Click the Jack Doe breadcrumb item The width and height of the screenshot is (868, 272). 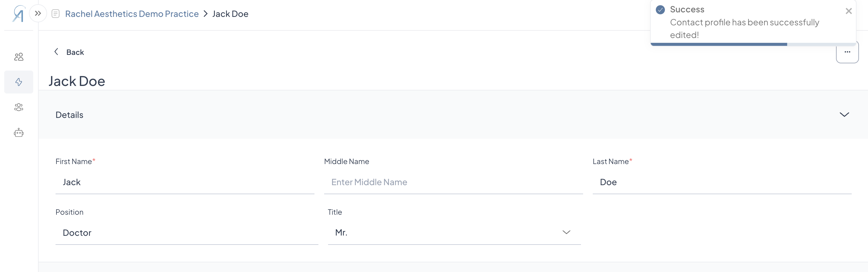click(230, 14)
